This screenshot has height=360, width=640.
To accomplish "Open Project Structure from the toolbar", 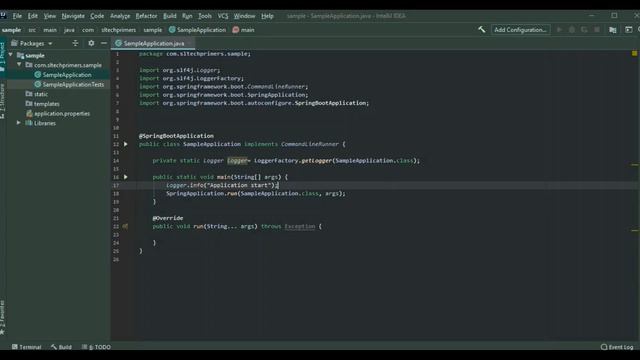I will 613,30.
